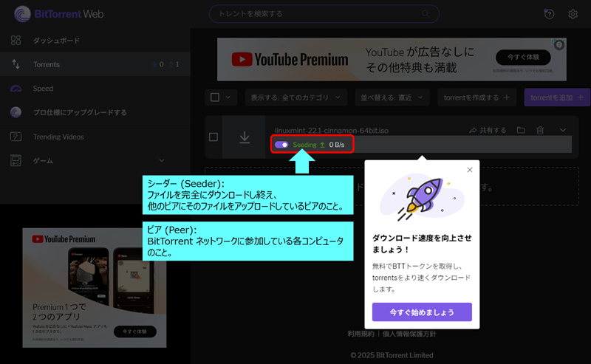Delete torrent with the trash icon
Viewport: 591px width, 364px height.
[540, 130]
